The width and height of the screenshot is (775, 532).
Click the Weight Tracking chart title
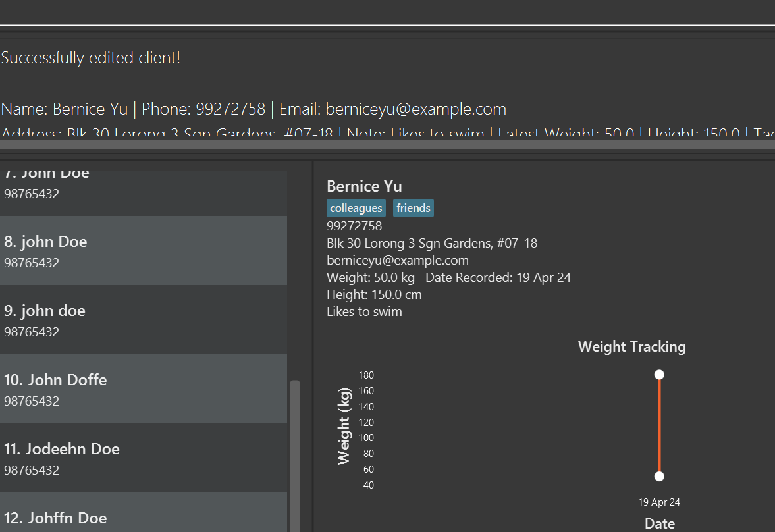click(x=632, y=346)
